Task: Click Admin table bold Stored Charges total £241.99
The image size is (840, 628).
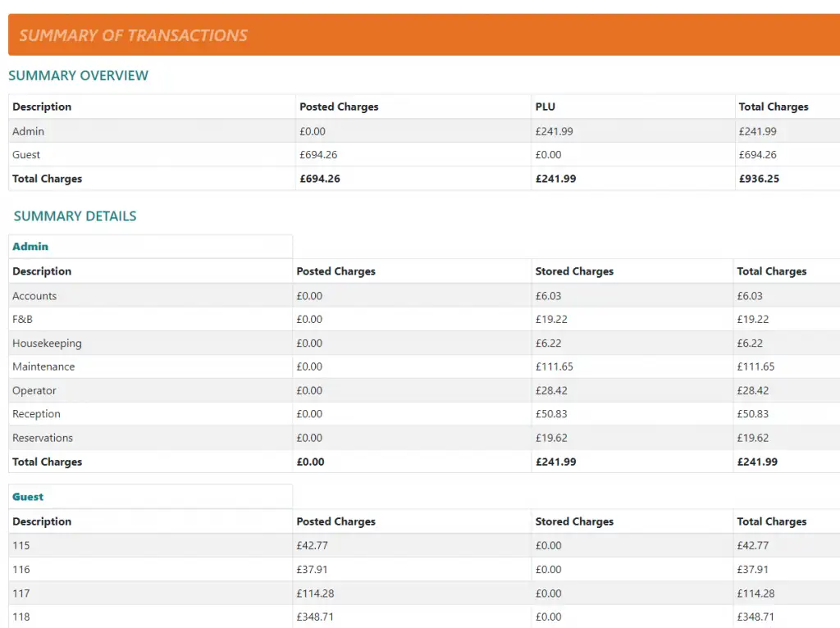Action: click(555, 462)
